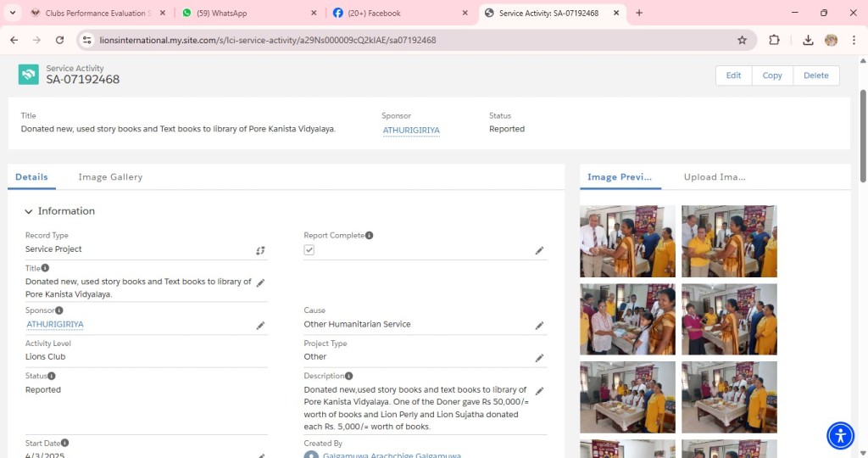Open preview image in first row, right
This screenshot has height=458, width=868.
click(x=729, y=242)
